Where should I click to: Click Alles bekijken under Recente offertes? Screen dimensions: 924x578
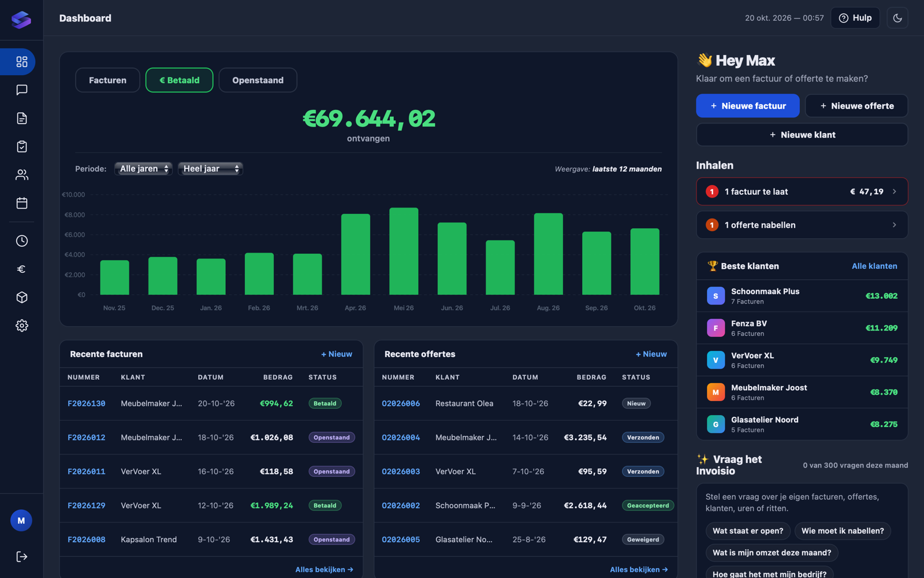(x=639, y=570)
